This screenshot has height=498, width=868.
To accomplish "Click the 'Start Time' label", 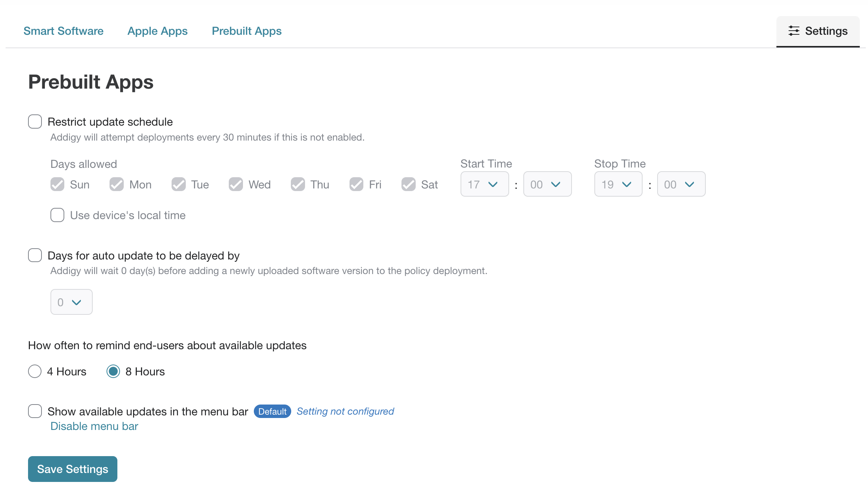I will (486, 164).
